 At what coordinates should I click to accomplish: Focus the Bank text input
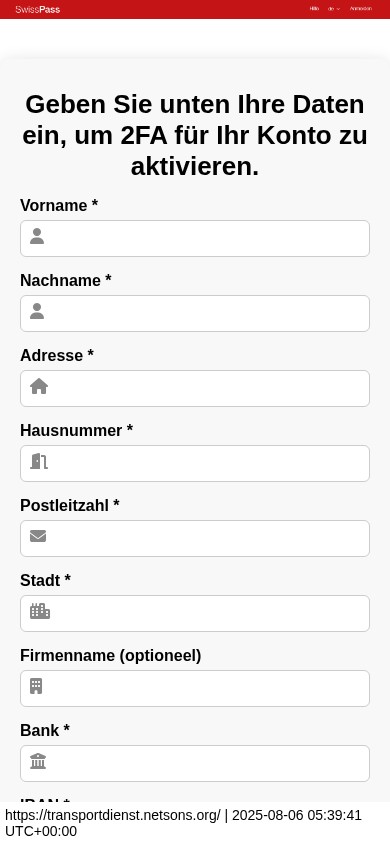pyautogui.click(x=195, y=763)
